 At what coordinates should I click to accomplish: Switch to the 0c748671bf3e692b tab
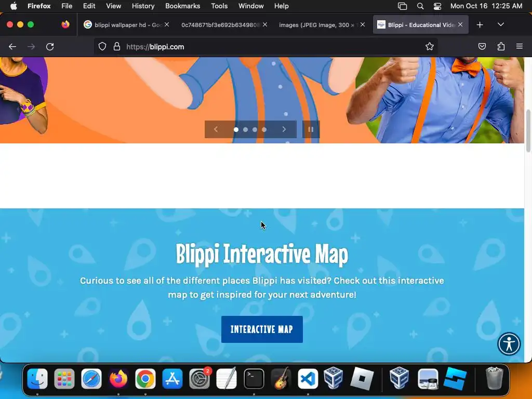[223, 25]
